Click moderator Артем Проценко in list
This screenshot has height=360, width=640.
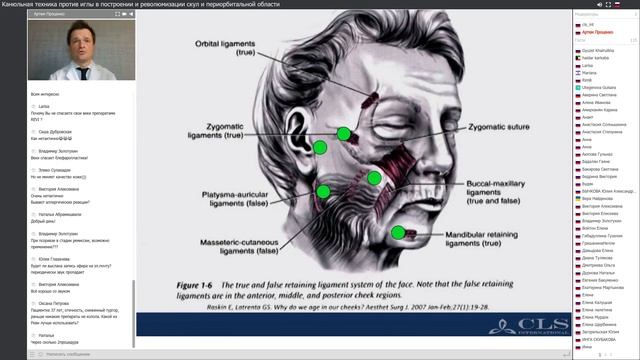point(597,32)
